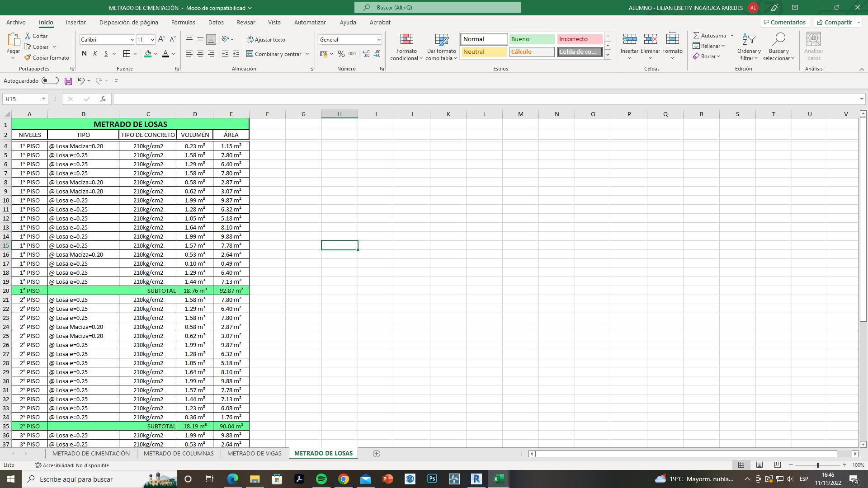This screenshot has height=488, width=868.
Task: Switch to METRADO DE VIGAS sheet tab
Action: (x=254, y=453)
